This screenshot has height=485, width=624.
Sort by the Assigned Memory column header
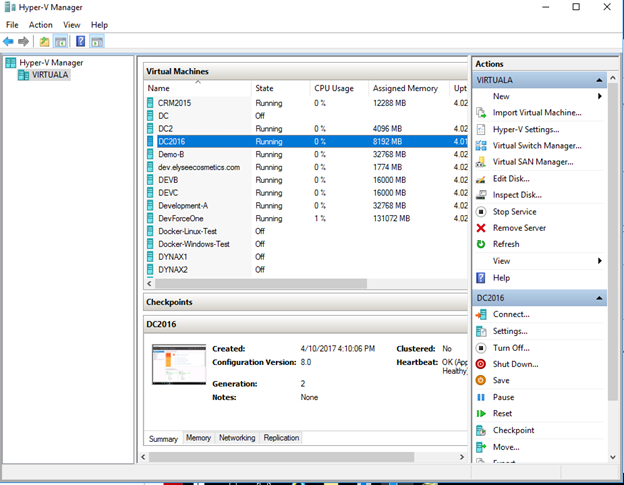[409, 88]
